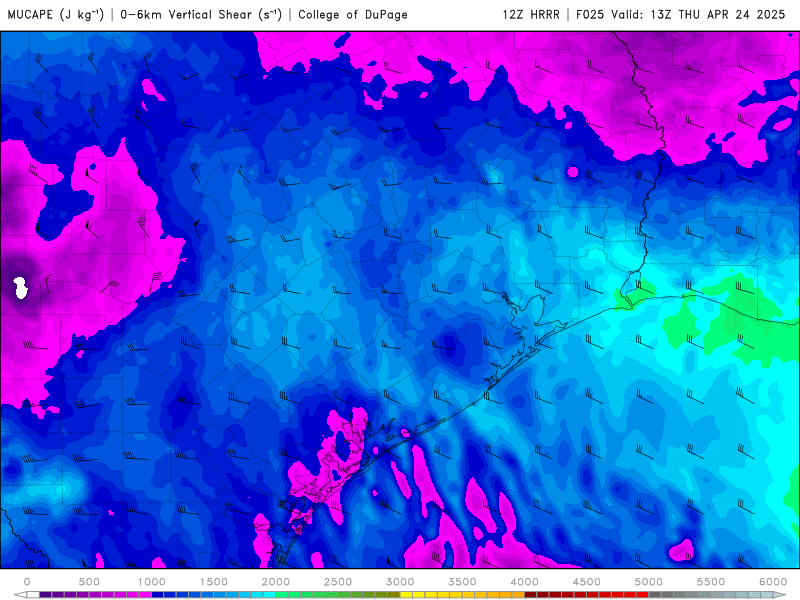Click the 0 value on the color scale

tap(27, 582)
